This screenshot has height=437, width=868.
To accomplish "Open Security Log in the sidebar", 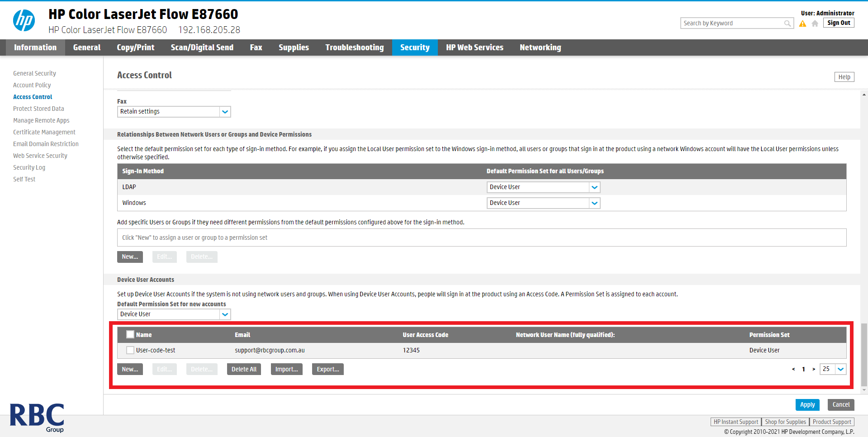I will point(29,167).
